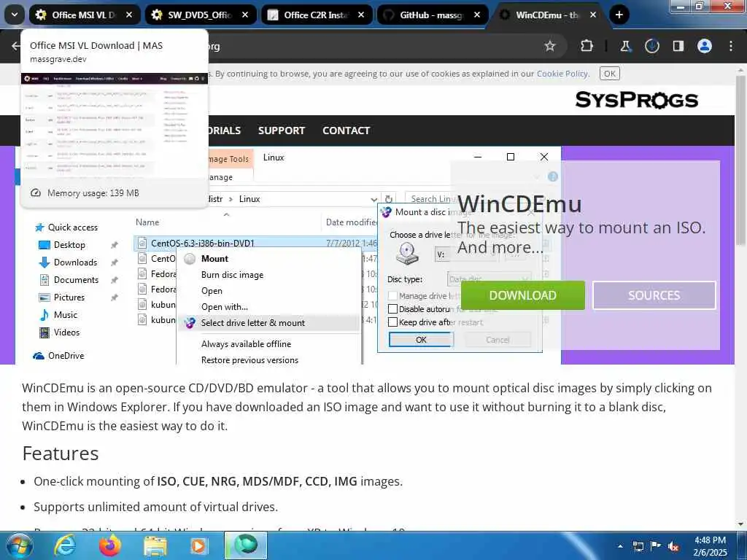This screenshot has width=747, height=560.
Task: Dismiss cookie notice with OK button
Action: pyautogui.click(x=609, y=74)
